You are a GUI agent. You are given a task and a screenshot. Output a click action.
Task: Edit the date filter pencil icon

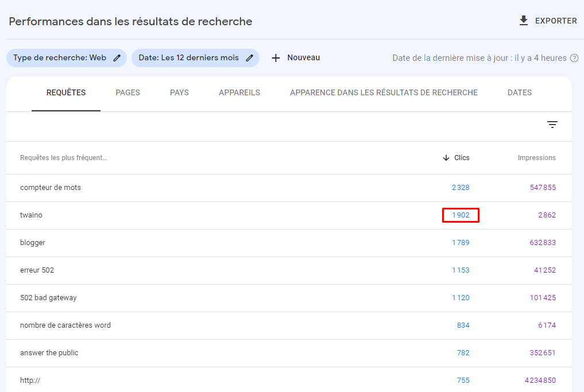tap(249, 58)
